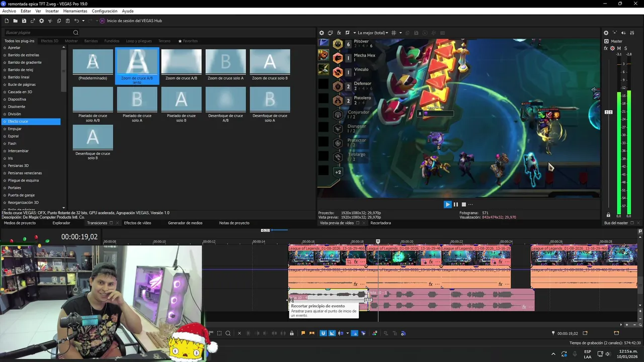Image resolution: width=644 pixels, height=362 pixels.
Task: Click the plugin search magnifier icon
Action: tap(76, 33)
